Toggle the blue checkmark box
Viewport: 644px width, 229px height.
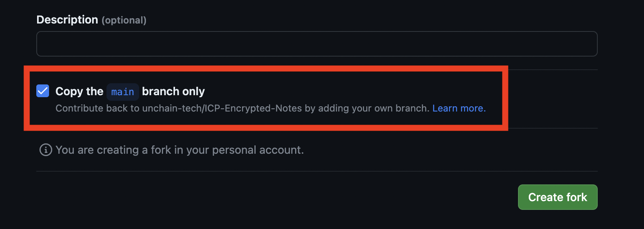pos(43,91)
